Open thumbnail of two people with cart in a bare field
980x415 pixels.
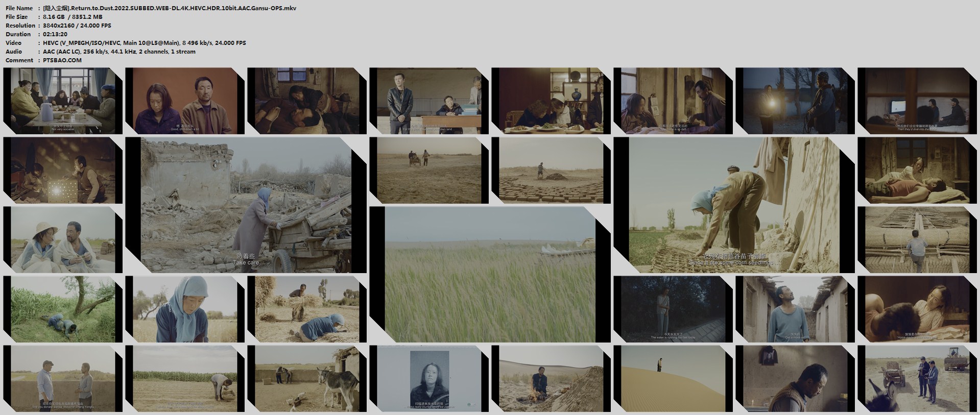click(429, 170)
